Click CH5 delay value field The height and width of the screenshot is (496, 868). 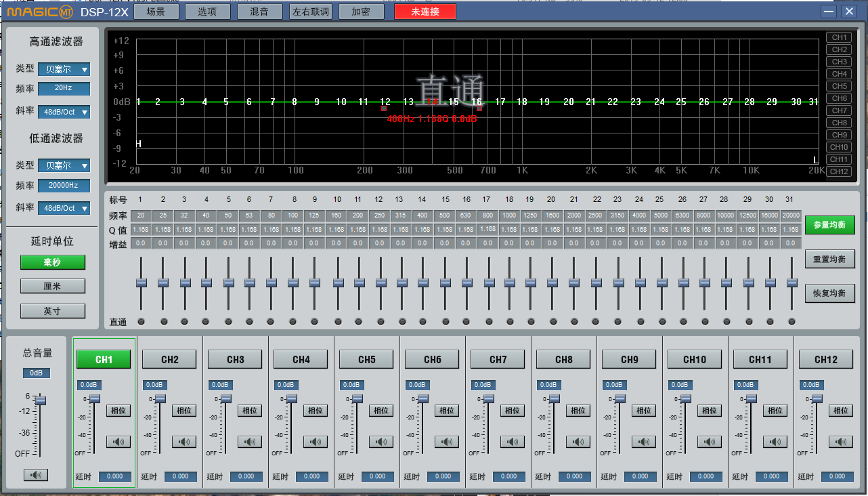[378, 476]
